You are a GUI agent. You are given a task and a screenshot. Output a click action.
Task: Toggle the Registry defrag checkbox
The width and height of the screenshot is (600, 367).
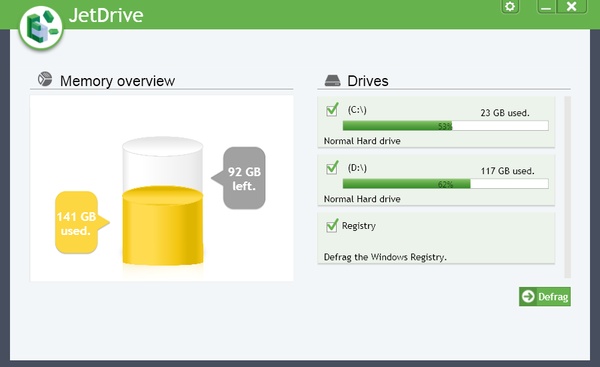[332, 226]
